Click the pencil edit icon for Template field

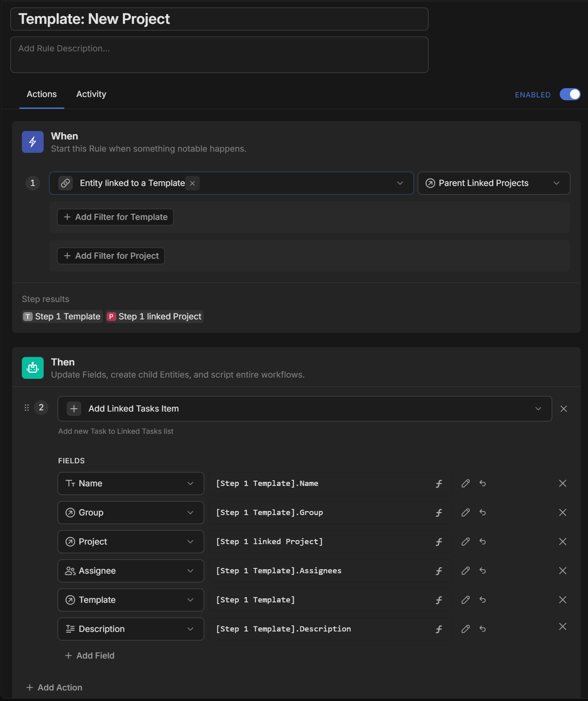click(466, 600)
